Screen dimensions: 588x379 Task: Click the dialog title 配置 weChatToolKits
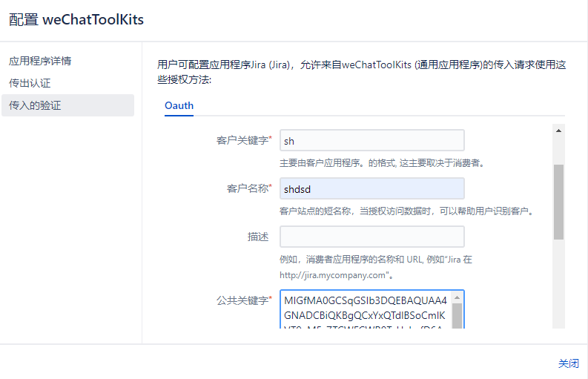76,20
